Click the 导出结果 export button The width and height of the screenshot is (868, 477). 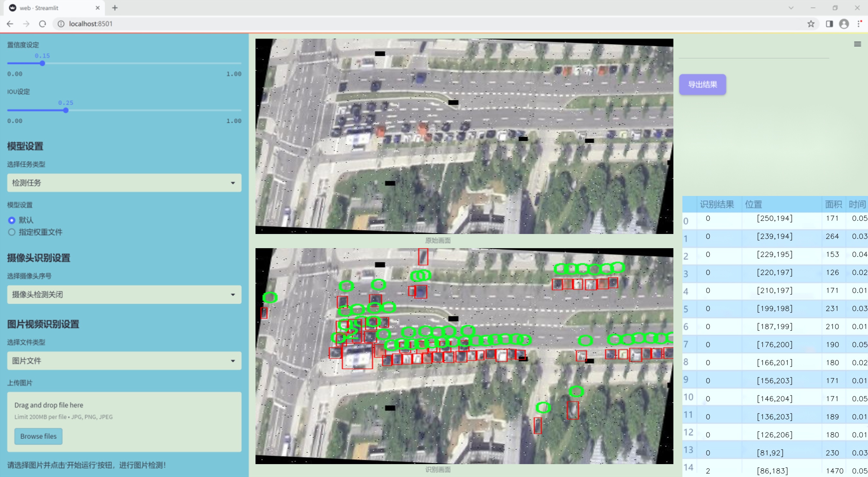[702, 84]
